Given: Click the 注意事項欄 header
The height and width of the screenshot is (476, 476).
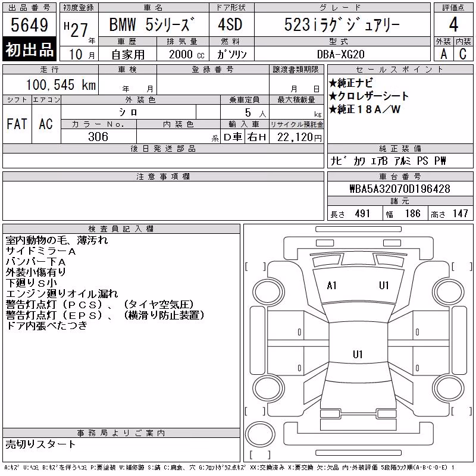Looking at the screenshot, I should click(x=163, y=176).
